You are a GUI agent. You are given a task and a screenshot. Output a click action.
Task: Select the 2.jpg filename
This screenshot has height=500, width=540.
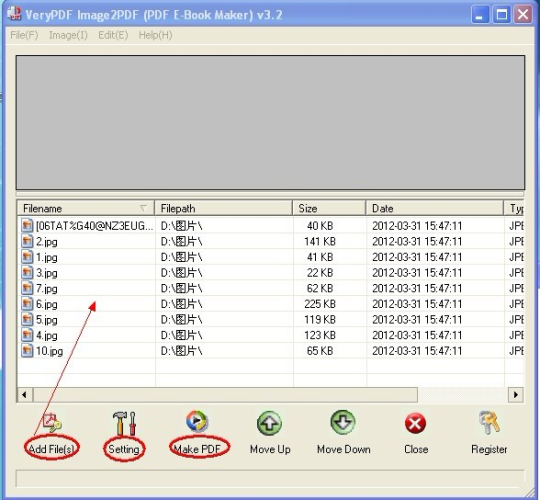click(x=47, y=241)
